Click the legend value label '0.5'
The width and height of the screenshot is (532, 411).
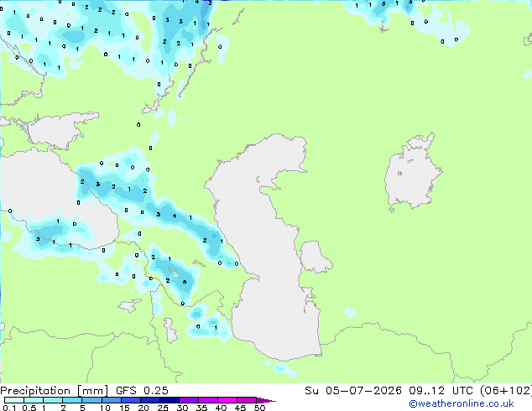point(29,408)
